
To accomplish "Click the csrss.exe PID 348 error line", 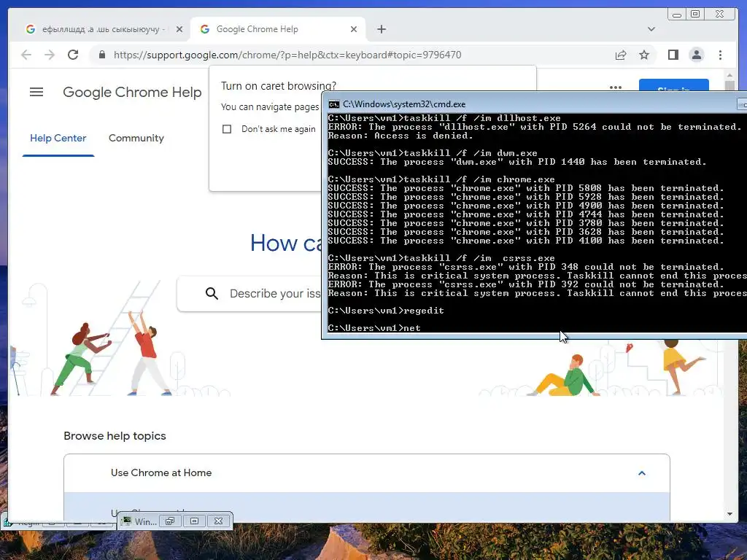I will [526, 267].
